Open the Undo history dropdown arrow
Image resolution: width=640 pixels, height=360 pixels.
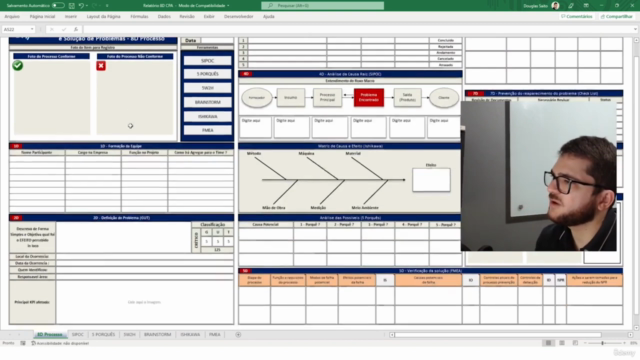[x=87, y=6]
